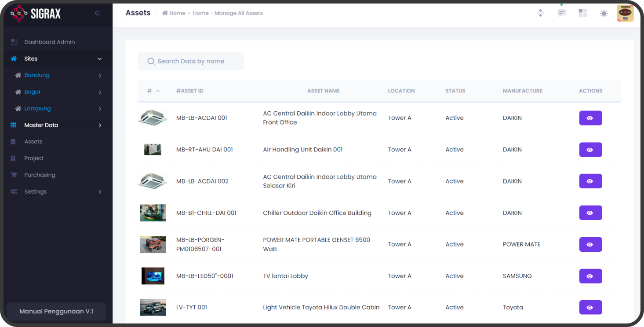Image resolution: width=644 pixels, height=327 pixels.
Task: Go to Purchasing in the sidebar
Action: click(40, 175)
